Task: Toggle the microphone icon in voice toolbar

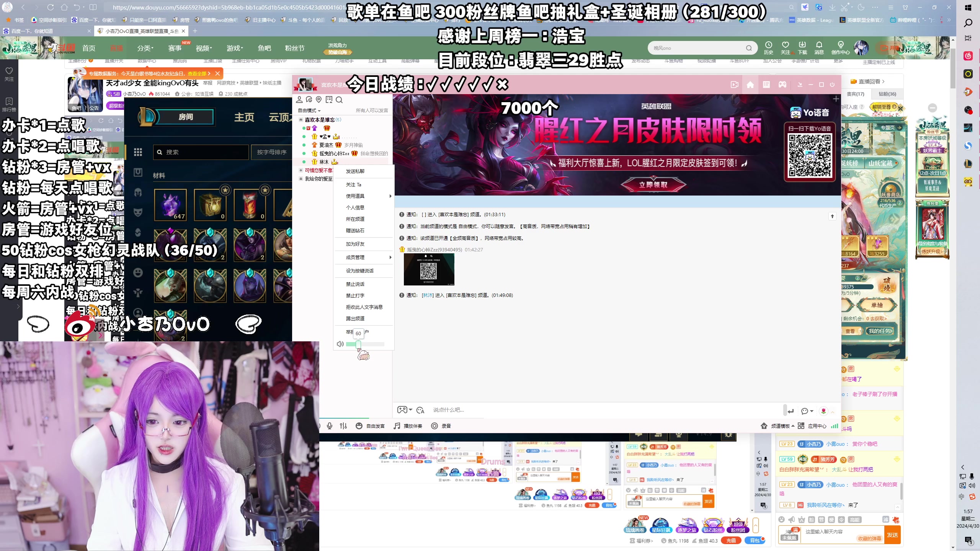Action: point(330,426)
